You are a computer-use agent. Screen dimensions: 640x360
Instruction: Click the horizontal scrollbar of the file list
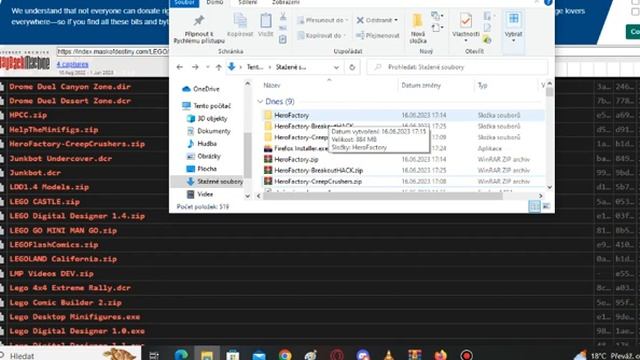pyautogui.click(x=382, y=196)
